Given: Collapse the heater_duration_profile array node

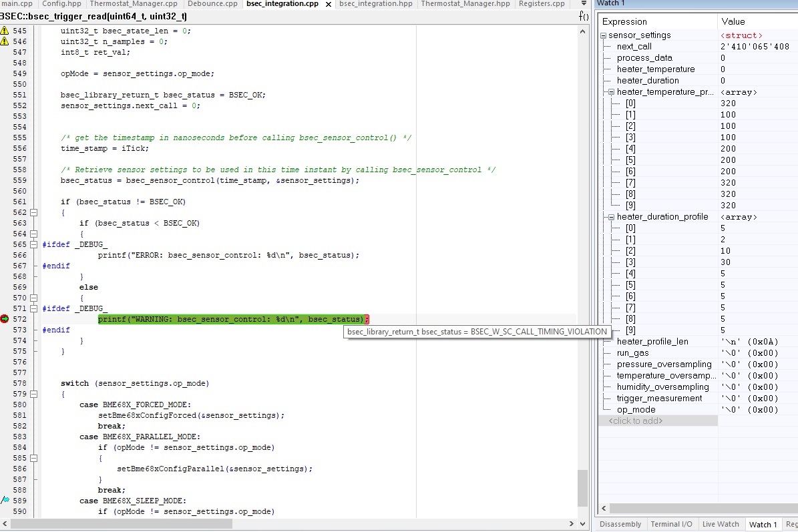Looking at the screenshot, I should [611, 217].
